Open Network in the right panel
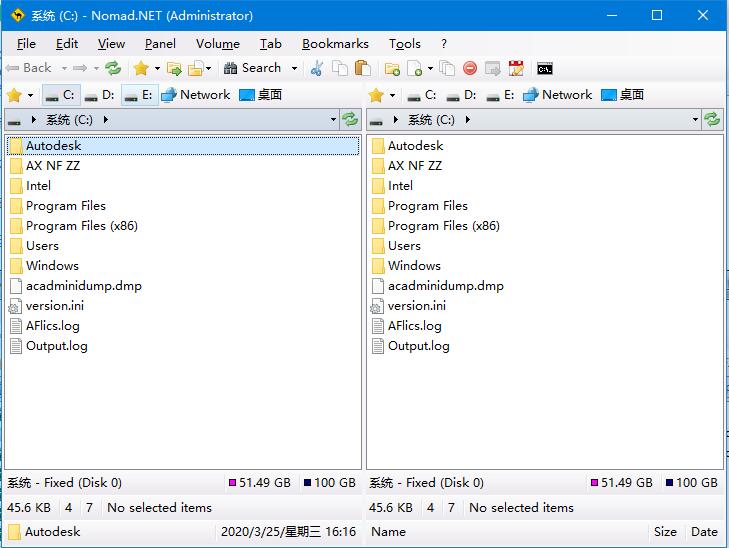The image size is (729, 548). (x=557, y=95)
